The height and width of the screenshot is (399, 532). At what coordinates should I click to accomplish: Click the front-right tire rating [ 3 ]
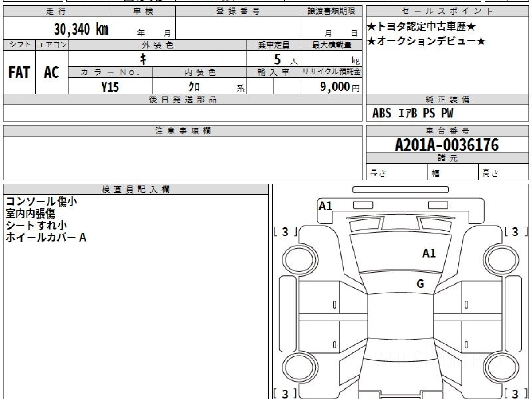[516, 231]
